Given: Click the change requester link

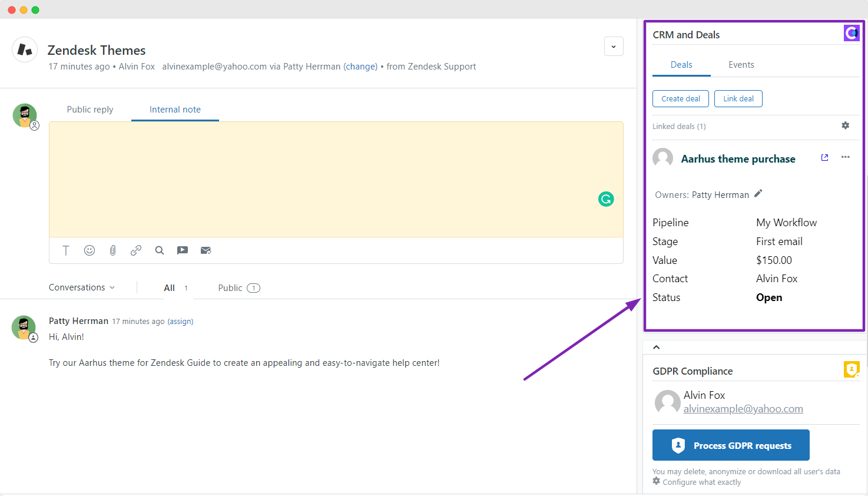Looking at the screenshot, I should (x=360, y=67).
